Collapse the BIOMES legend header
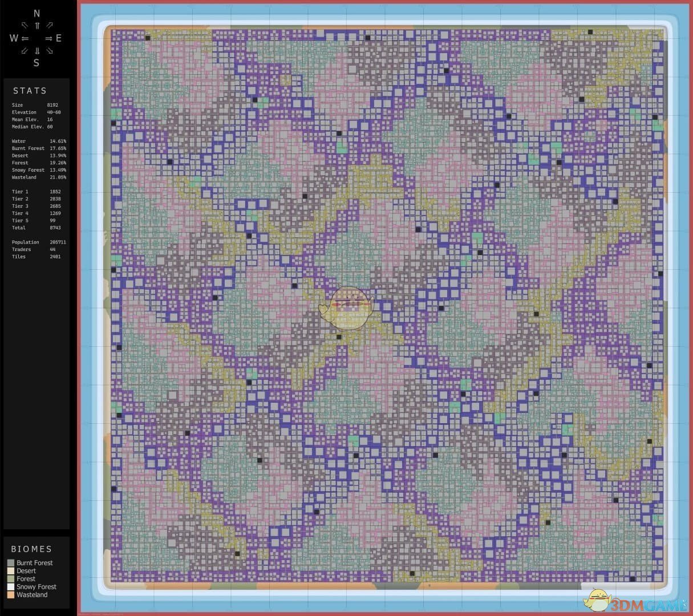Image resolution: width=693 pixels, height=616 pixels. point(32,549)
